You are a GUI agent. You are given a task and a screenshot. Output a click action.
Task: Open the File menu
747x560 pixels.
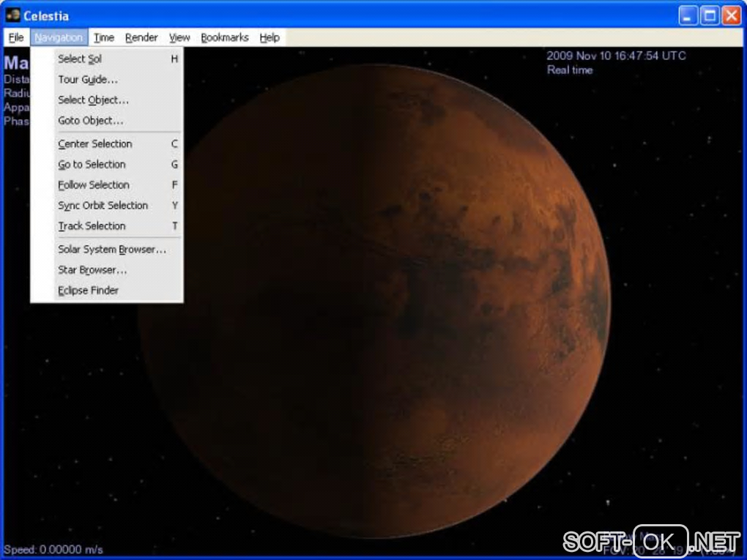click(x=15, y=37)
